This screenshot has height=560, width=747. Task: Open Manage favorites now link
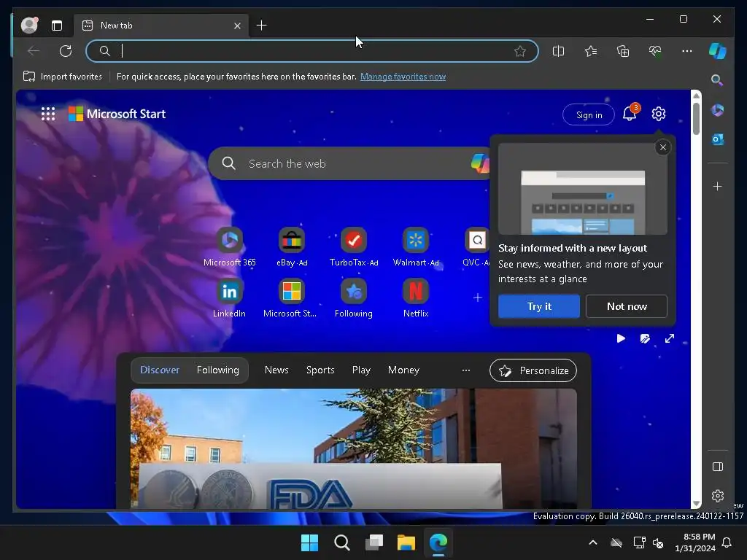(403, 76)
